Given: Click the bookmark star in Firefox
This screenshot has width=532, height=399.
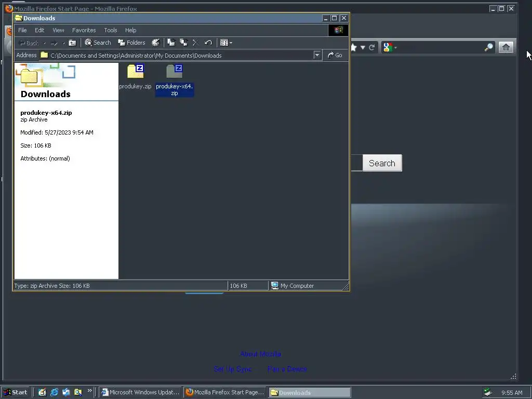Looking at the screenshot, I should pos(354,47).
